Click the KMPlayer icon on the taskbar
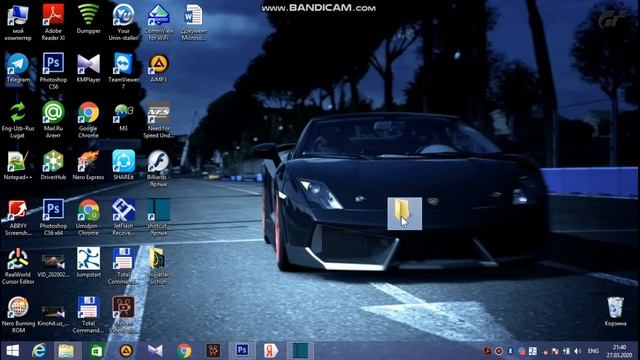This screenshot has width=640, height=360. 155,351
